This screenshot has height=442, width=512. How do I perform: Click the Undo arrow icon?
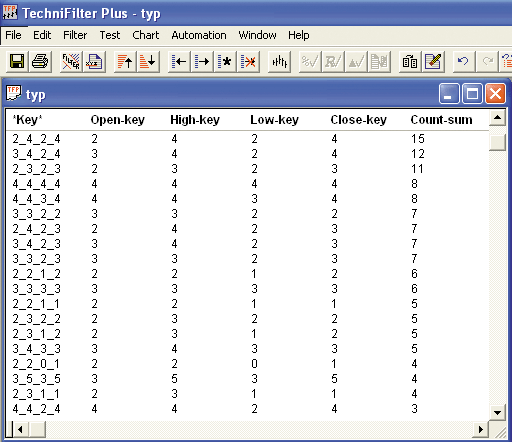[463, 62]
